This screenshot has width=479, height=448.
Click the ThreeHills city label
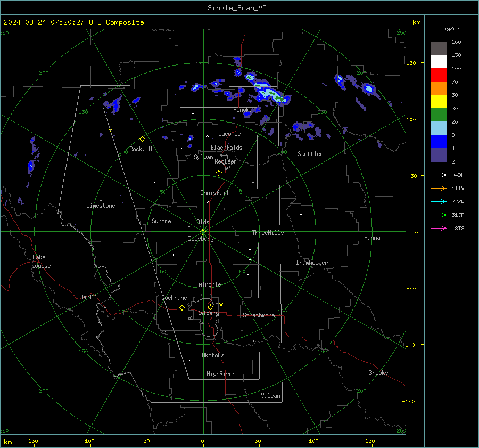pyautogui.click(x=268, y=233)
